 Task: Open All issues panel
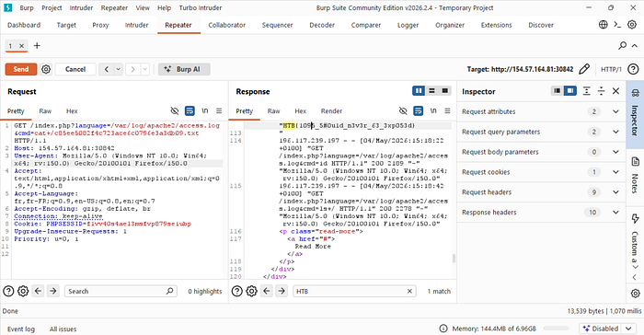(63, 329)
